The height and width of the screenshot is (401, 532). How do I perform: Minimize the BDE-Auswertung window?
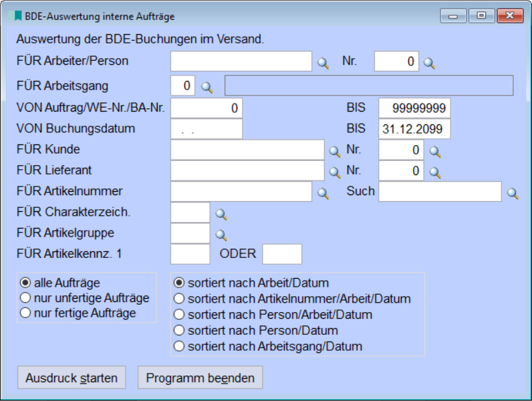(x=453, y=15)
